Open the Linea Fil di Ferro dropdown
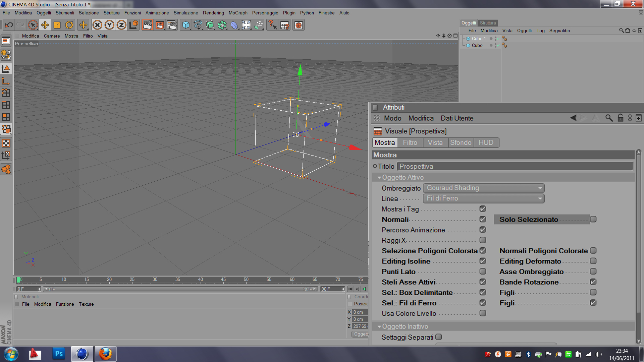Screen dimensions: 644x362 tap(483, 198)
